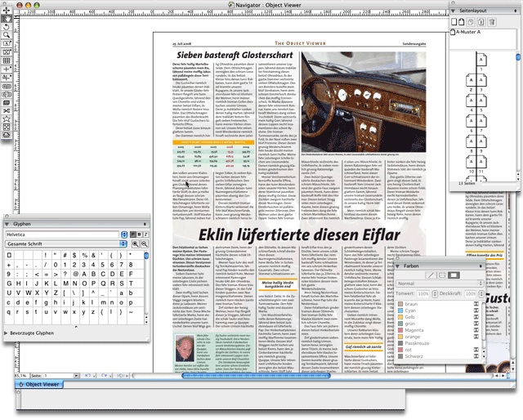Screen dimensions: 523x420
Task: Click undo arrow in bottom status bar
Action: pyautogui.click(x=88, y=376)
